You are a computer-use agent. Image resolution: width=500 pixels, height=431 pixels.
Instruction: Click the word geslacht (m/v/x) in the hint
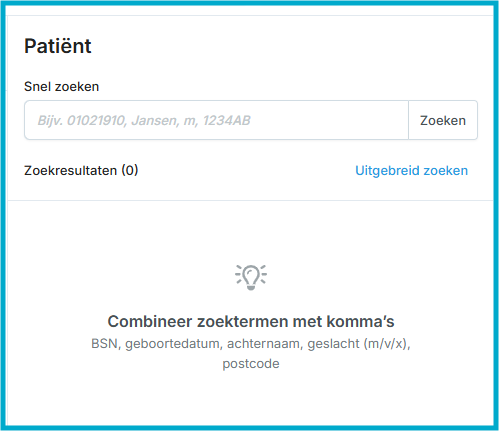359,344
